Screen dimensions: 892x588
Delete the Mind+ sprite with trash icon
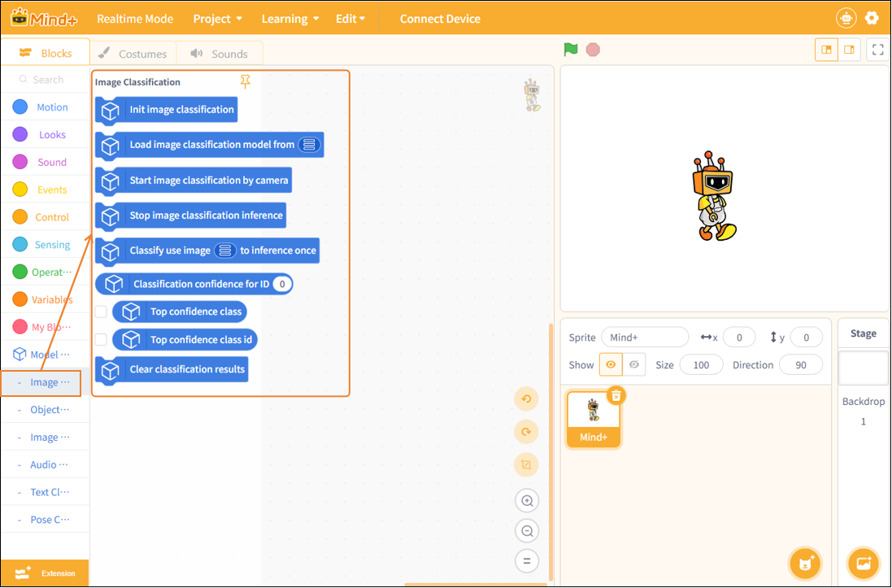click(x=616, y=395)
